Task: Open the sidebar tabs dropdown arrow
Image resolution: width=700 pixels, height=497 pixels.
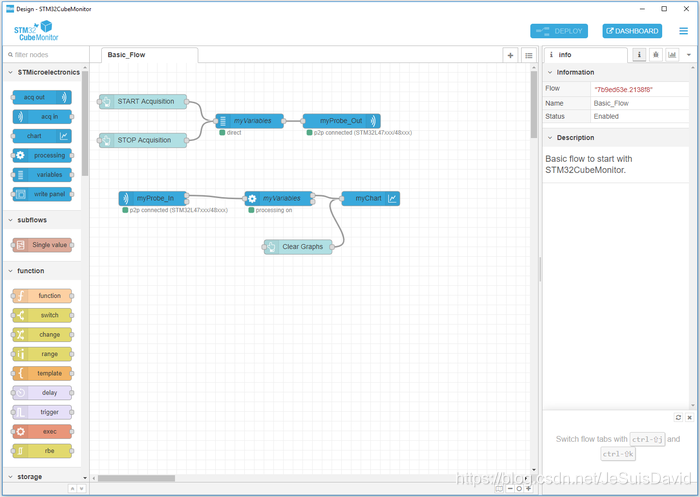Action: pyautogui.click(x=689, y=55)
